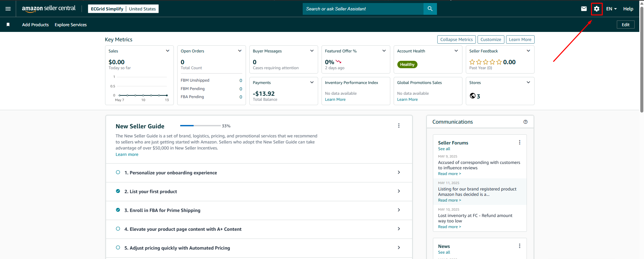644x259 pixels.
Task: Expand the Seller Feedback card dropdown
Action: (528, 51)
